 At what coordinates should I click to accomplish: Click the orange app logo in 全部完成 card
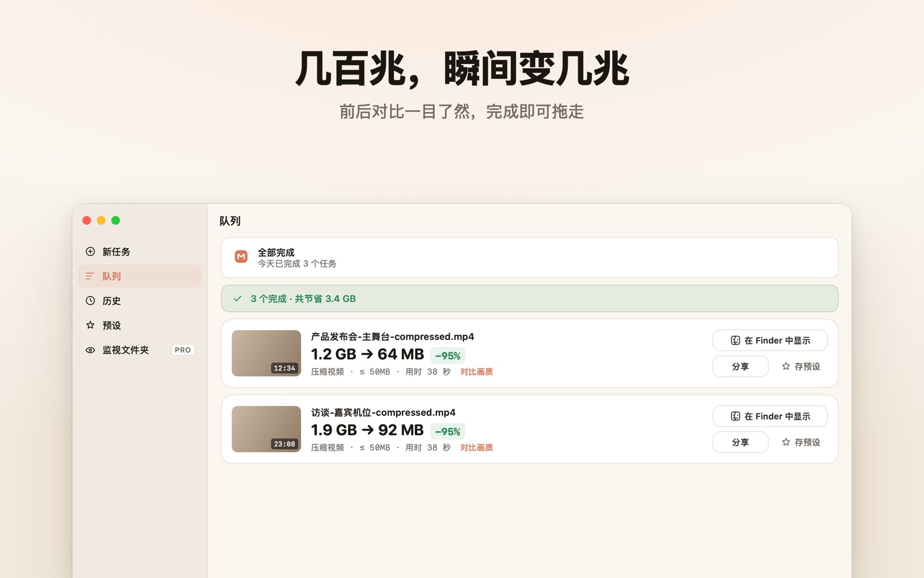pos(241,257)
